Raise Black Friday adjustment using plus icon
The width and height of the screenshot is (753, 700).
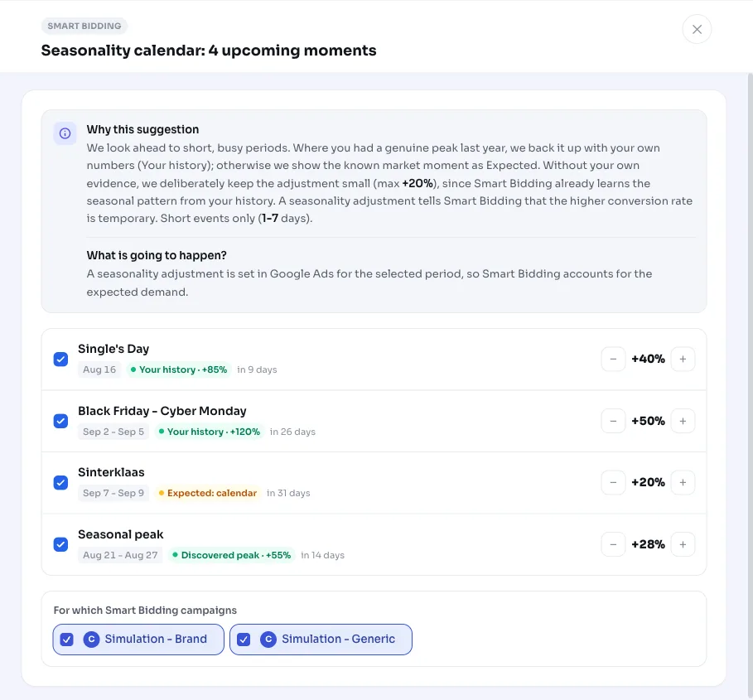pyautogui.click(x=683, y=421)
